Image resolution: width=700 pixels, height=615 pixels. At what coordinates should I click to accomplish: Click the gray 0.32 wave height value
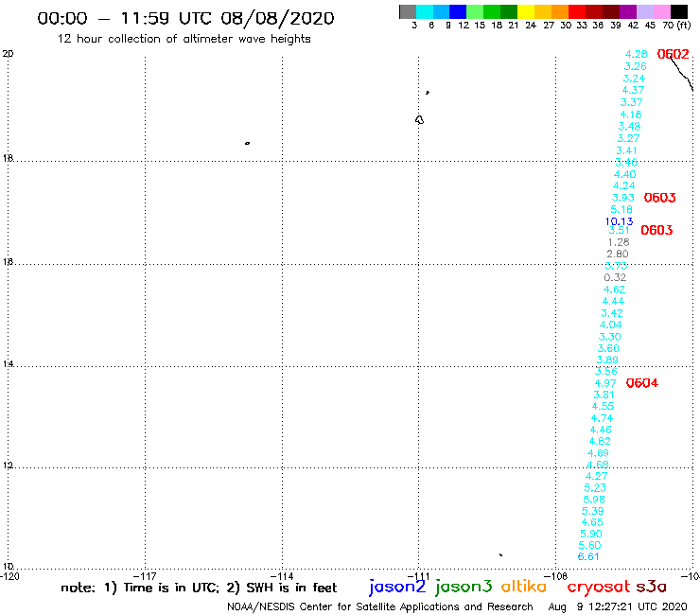click(615, 277)
